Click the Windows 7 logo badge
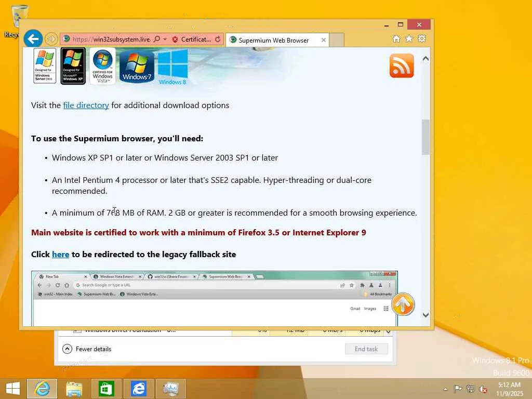 [x=137, y=66]
